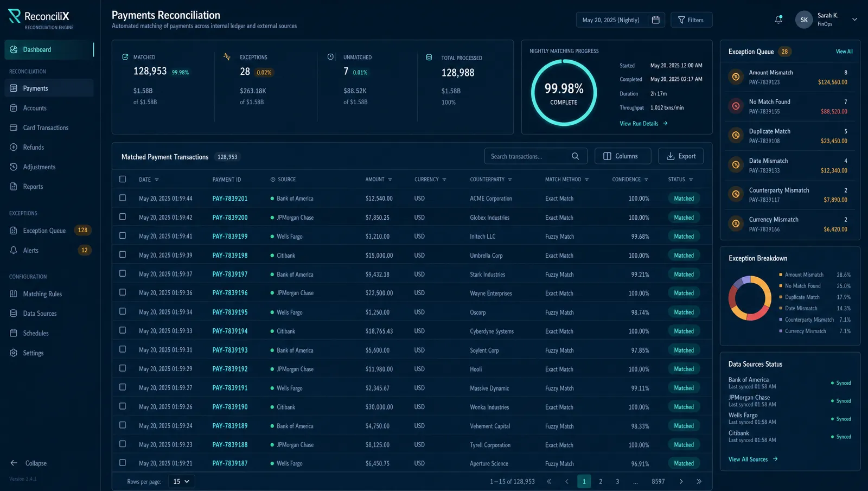Expand the Sarah K. user menu chevron
Screen dimensions: 868x491
point(854,20)
